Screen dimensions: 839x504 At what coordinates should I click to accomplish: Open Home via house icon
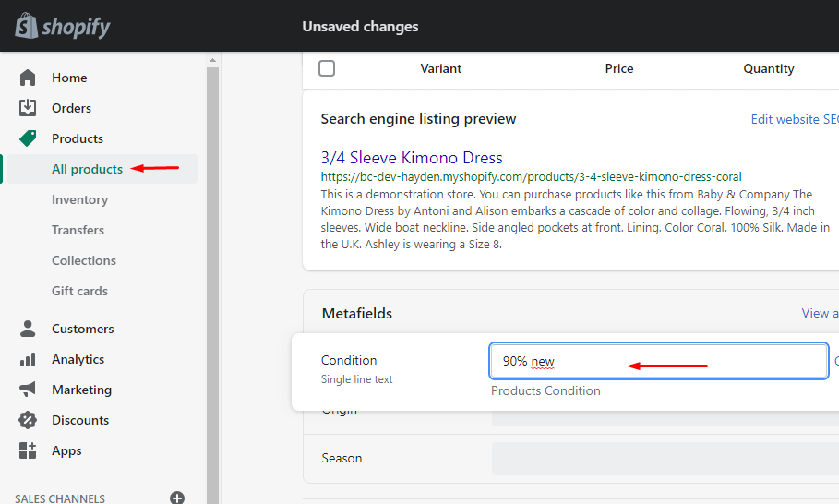28,78
